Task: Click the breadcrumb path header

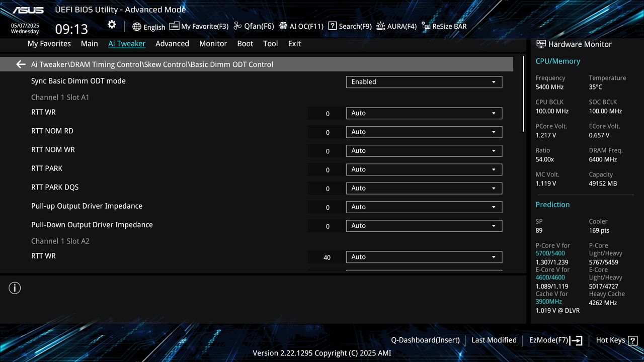Action: [x=257, y=64]
